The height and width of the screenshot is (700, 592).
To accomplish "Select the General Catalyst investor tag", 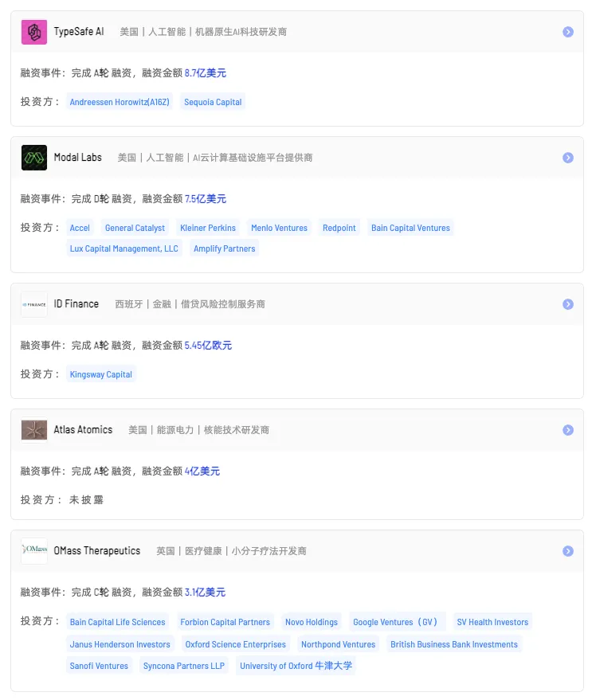I will pyautogui.click(x=135, y=228).
